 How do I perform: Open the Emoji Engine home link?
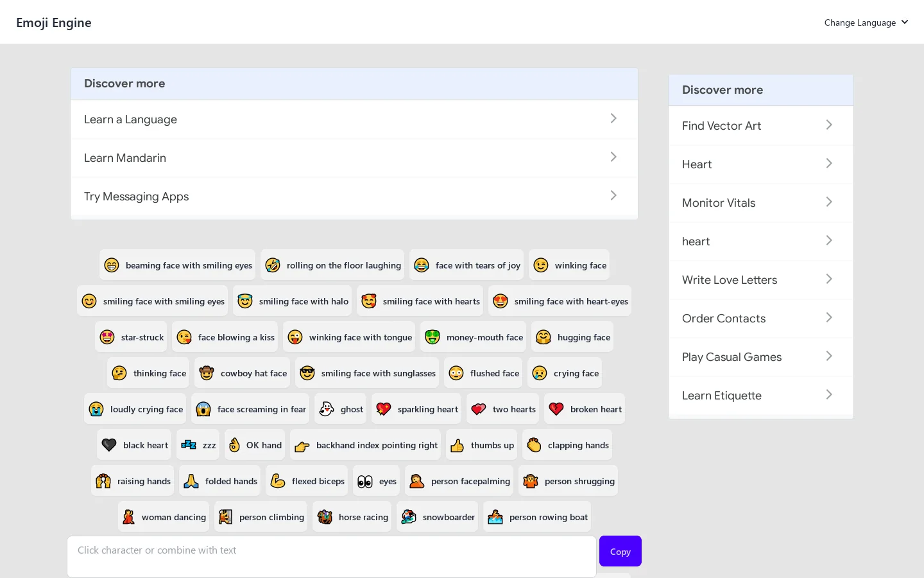point(54,22)
